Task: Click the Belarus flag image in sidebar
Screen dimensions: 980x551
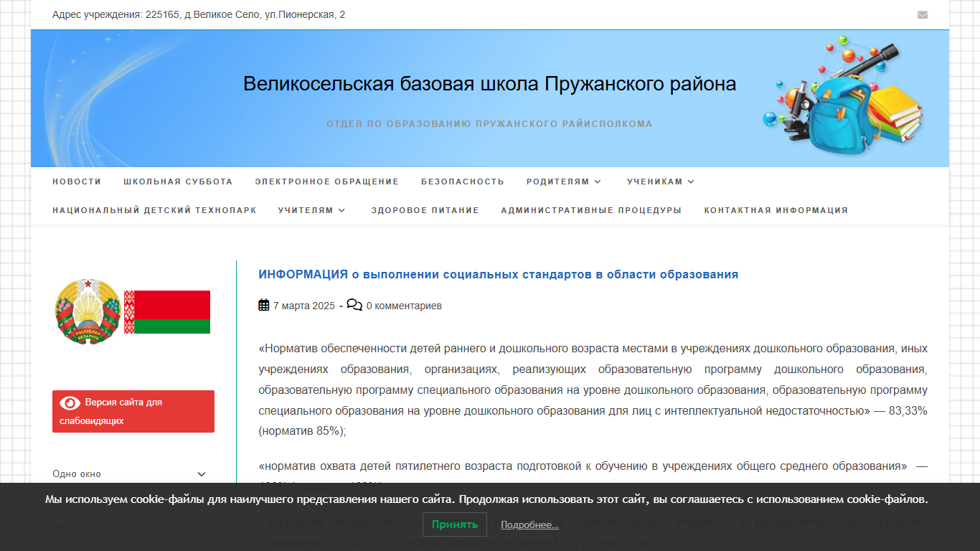Action: click(x=167, y=312)
